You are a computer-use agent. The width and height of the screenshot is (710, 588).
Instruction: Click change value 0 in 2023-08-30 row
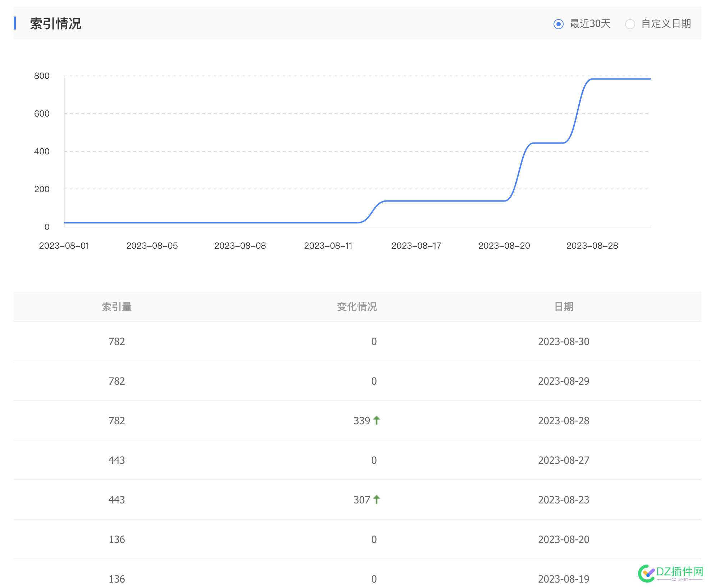(x=374, y=342)
